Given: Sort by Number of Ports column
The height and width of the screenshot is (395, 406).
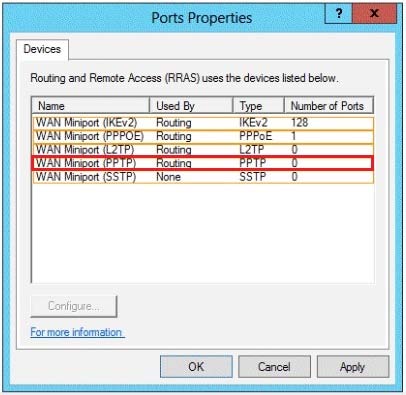Looking at the screenshot, I should [329, 106].
